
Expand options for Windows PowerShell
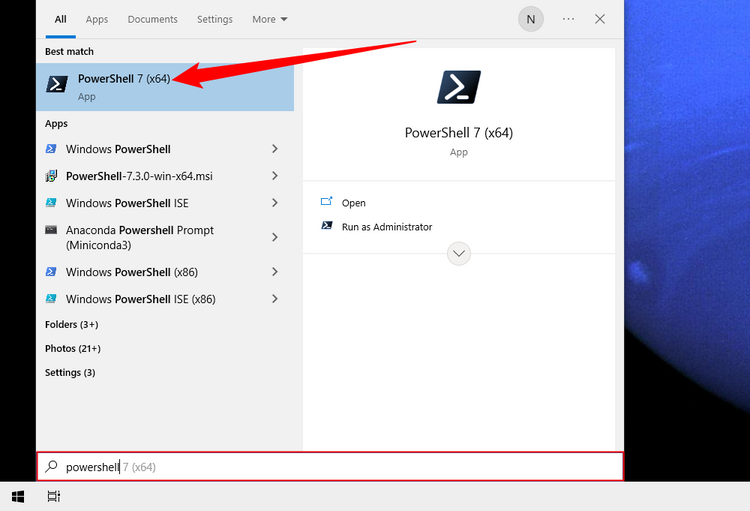275,149
